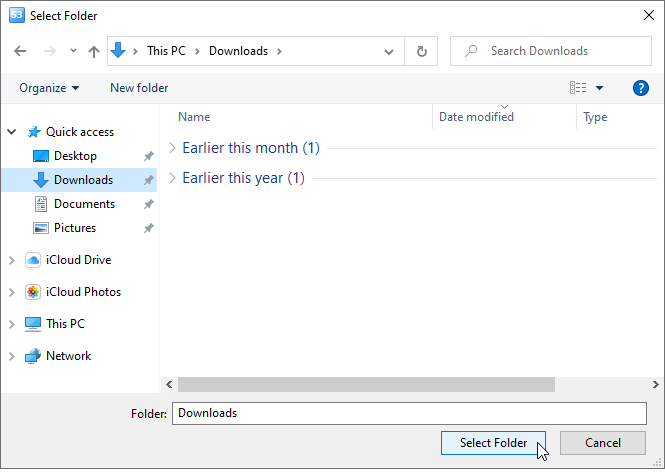Click the pin icon next to Pictures
Screen dimensions: 665x474
148,228
